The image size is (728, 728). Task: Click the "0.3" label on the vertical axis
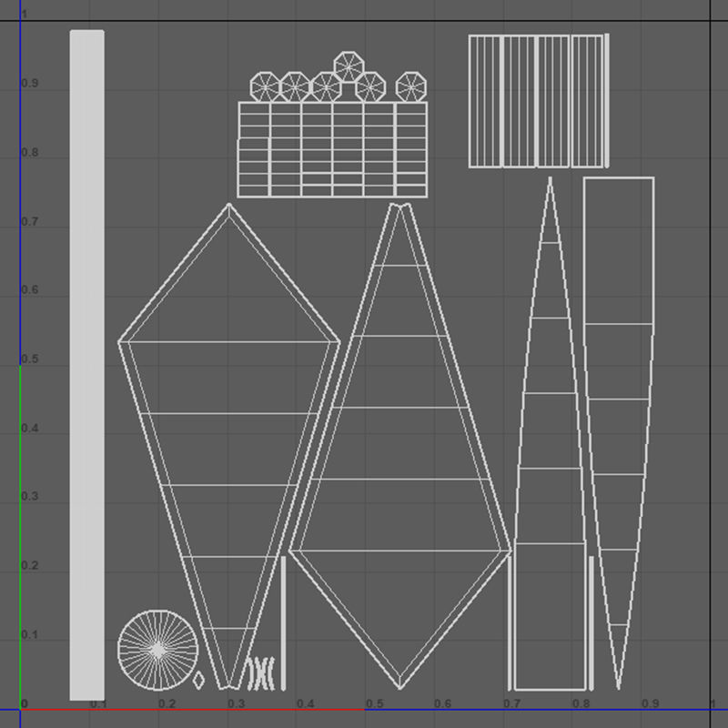tap(30, 496)
